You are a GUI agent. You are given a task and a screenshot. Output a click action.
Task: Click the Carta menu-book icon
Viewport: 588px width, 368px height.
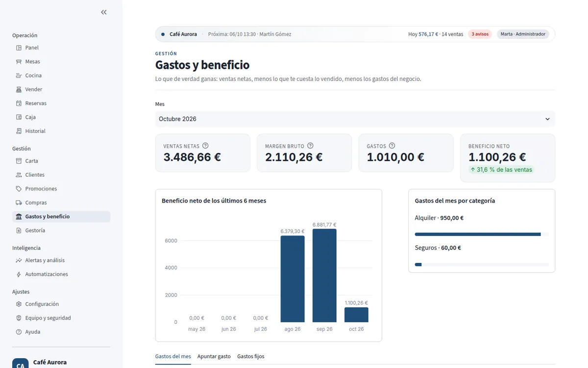(19, 161)
